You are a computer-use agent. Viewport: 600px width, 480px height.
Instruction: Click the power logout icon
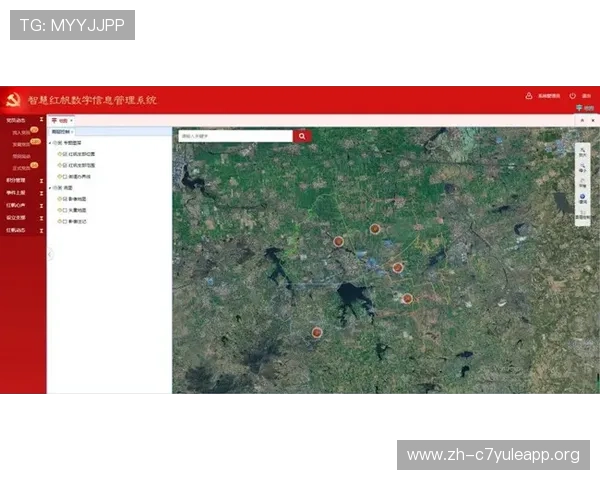573,96
